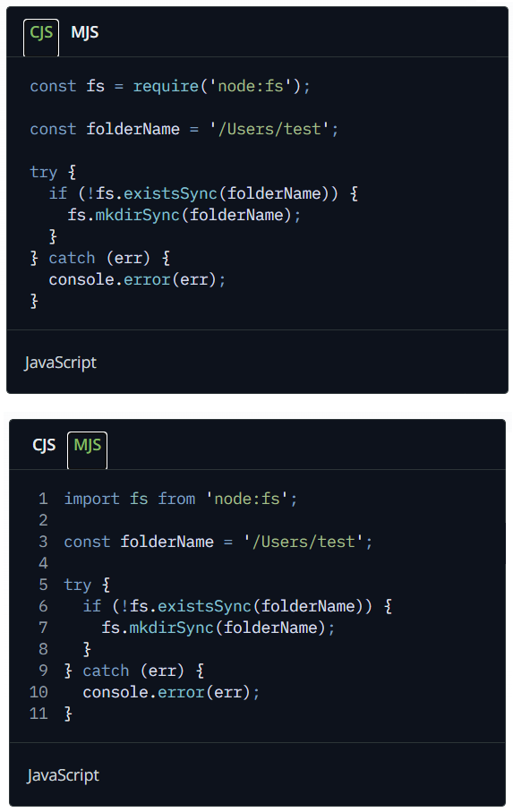Click the try keyword on numbered line 5
This screenshot has height=812, width=513.
(x=77, y=585)
